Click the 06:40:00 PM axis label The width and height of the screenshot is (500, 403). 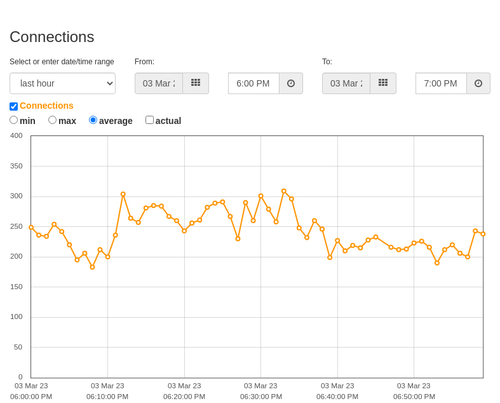click(337, 391)
